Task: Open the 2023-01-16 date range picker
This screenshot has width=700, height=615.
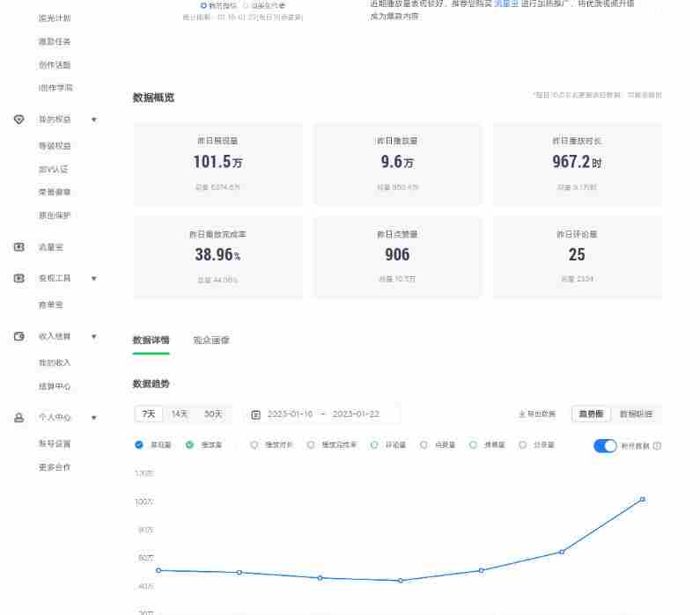Action: pyautogui.click(x=322, y=414)
